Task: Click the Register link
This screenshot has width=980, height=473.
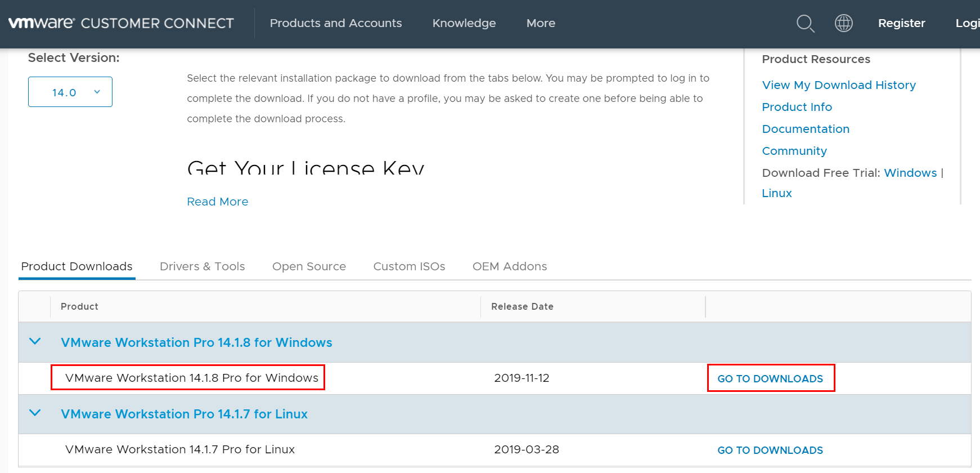Action: point(901,23)
